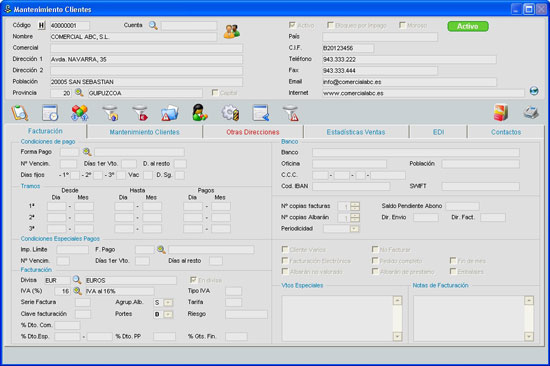Open the Otras Direcciones tab
This screenshot has height=366, width=550.
(253, 132)
